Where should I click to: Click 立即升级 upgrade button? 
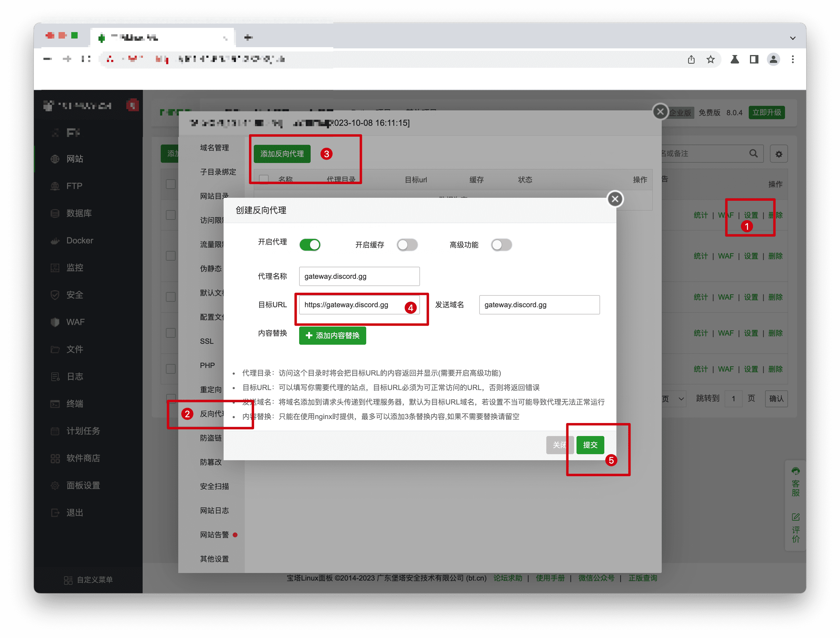click(767, 112)
